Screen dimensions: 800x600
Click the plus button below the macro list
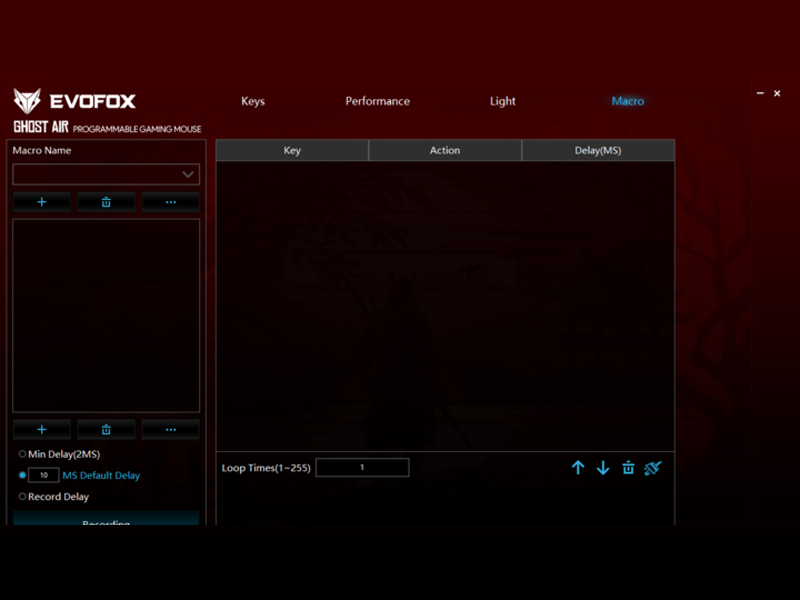pyautogui.click(x=42, y=429)
